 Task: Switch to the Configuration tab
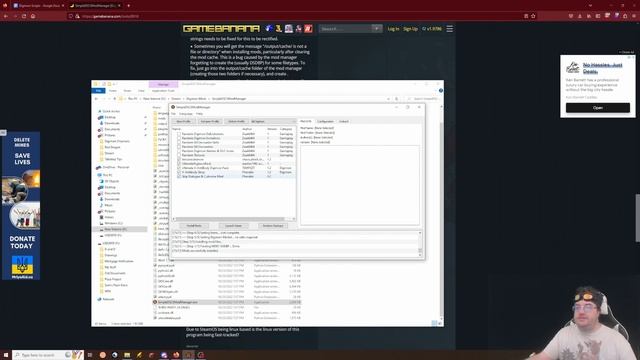[x=325, y=121]
